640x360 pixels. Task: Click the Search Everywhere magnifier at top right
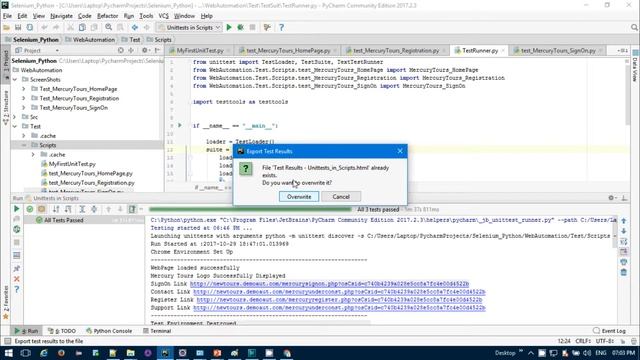pyautogui.click(x=634, y=27)
